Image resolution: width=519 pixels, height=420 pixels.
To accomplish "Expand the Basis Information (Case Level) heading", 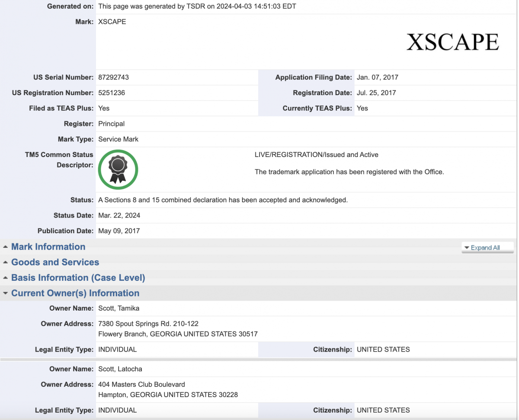I will click(x=78, y=278).
